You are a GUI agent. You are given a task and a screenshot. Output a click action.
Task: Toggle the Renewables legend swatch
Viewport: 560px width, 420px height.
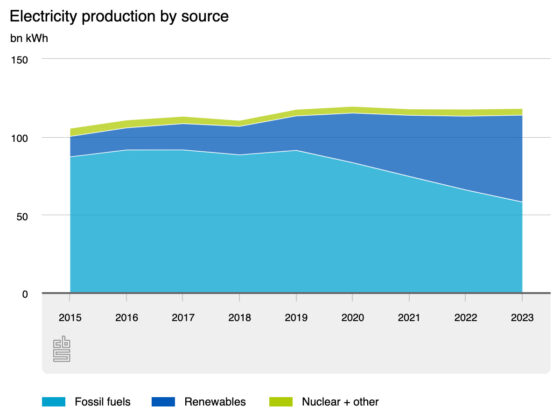(x=163, y=401)
